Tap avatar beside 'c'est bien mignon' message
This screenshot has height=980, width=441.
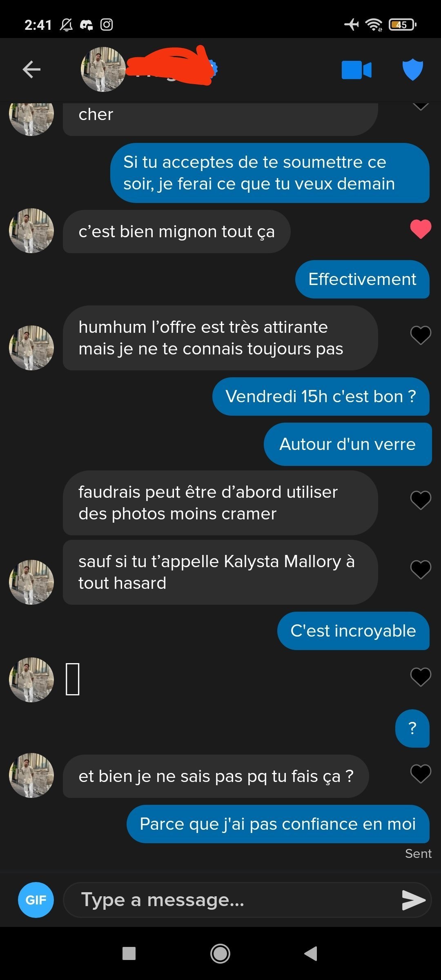coord(31,231)
